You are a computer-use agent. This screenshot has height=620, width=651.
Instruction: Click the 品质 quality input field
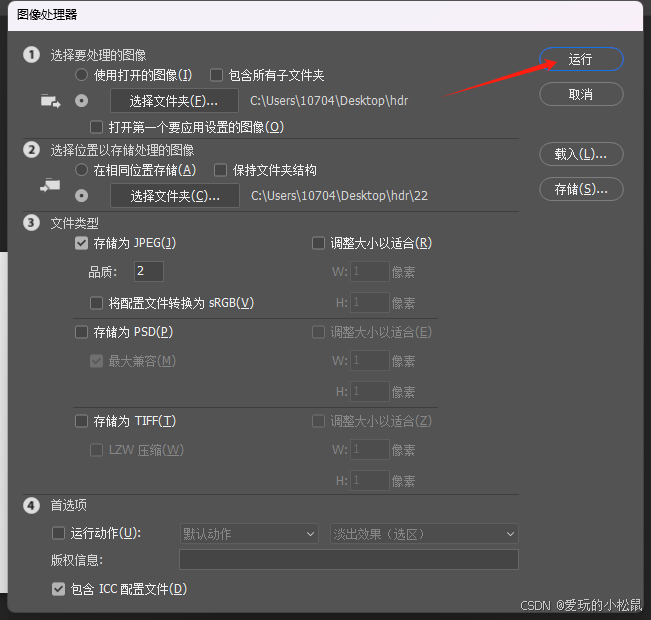pyautogui.click(x=149, y=271)
